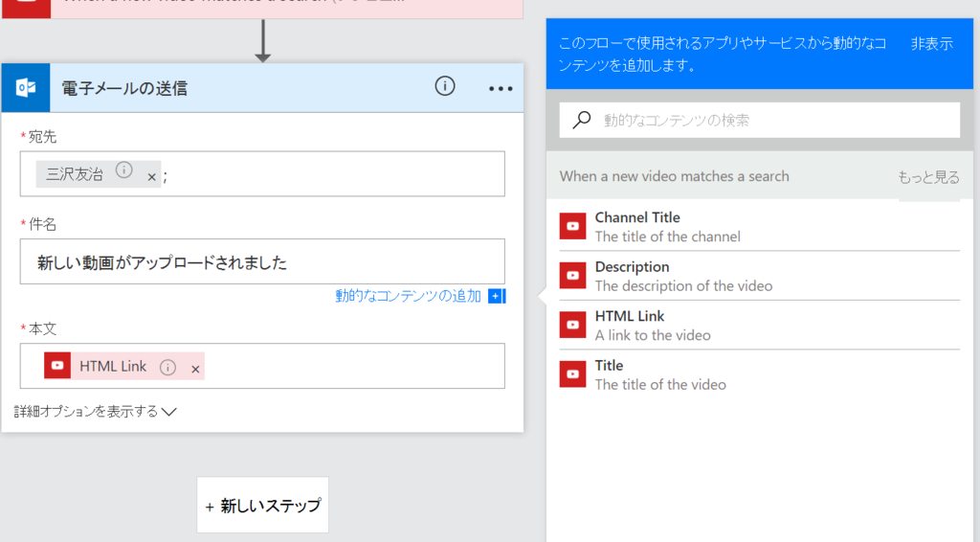Select Channel Title dynamic content
Image resolution: width=980 pixels, height=542 pixels.
759,226
